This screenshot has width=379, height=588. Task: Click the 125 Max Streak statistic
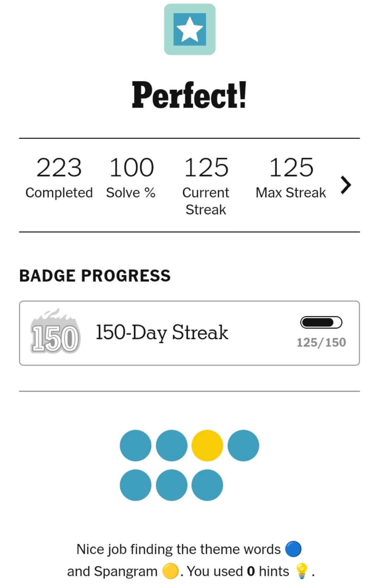click(291, 177)
